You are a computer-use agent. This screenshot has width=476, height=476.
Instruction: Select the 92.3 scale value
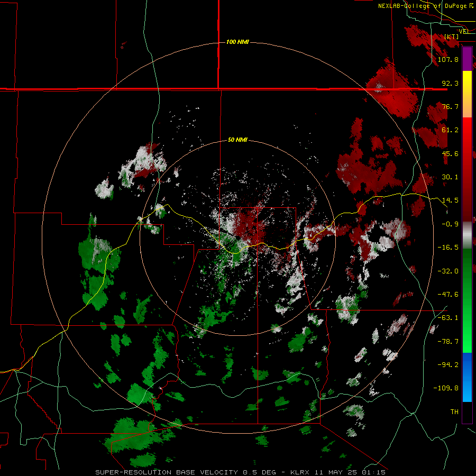pyautogui.click(x=450, y=83)
